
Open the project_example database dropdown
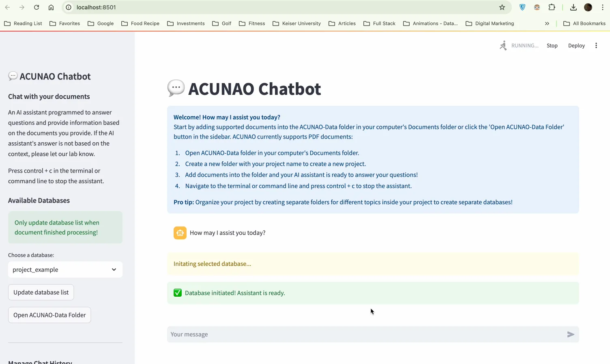[x=65, y=270]
